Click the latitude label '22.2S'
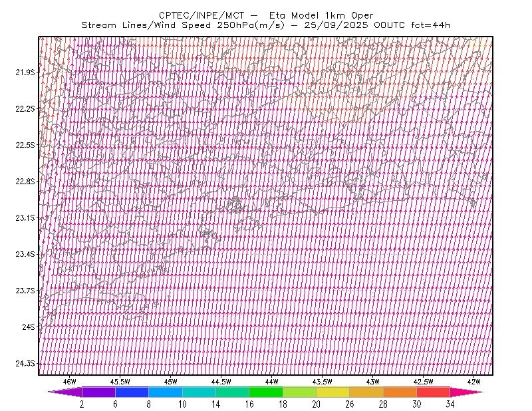Viewport: 532px width, 411px height. [x=25, y=108]
